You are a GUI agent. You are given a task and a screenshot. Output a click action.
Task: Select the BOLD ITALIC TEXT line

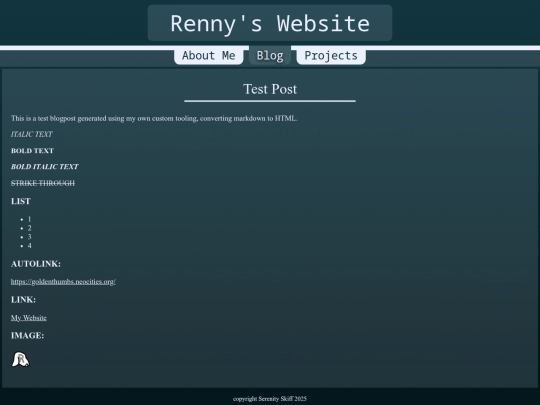coord(45,167)
